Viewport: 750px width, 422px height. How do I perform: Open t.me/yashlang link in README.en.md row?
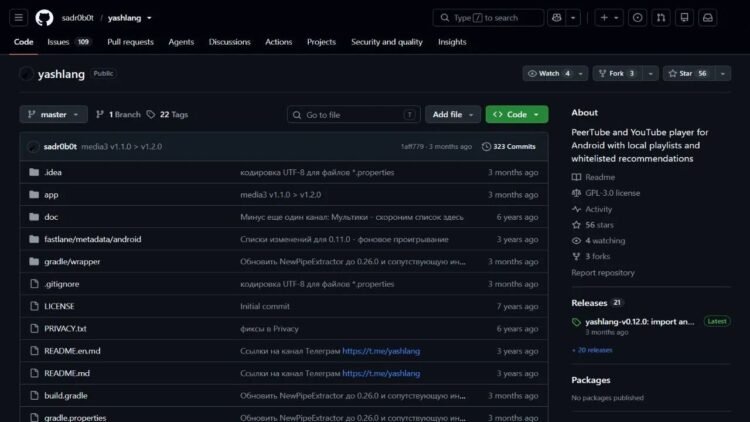point(381,351)
